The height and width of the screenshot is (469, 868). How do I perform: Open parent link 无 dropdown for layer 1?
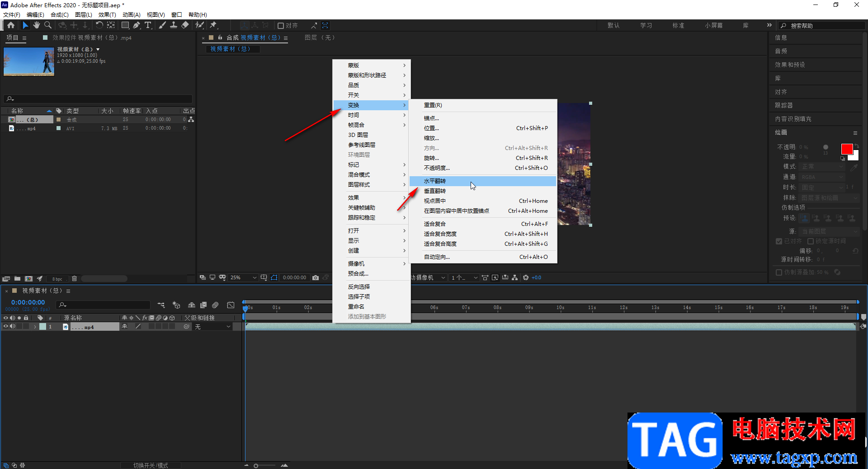(212, 327)
